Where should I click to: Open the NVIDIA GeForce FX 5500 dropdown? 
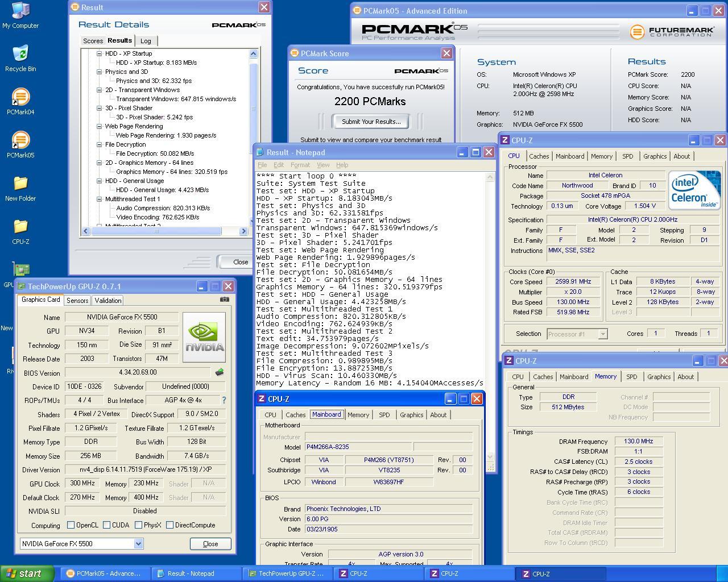[x=138, y=544]
